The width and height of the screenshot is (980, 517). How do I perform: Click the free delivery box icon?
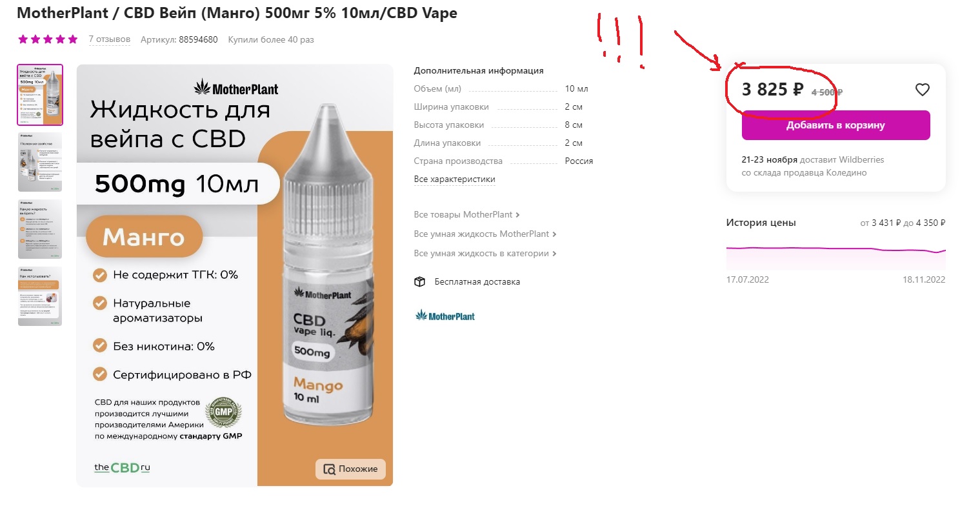pyautogui.click(x=420, y=281)
